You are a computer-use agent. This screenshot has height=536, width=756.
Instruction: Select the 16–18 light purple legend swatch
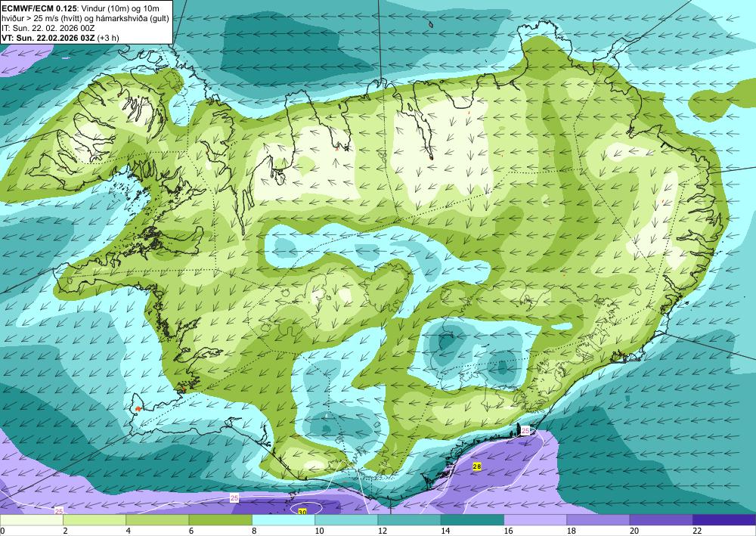coord(535,520)
